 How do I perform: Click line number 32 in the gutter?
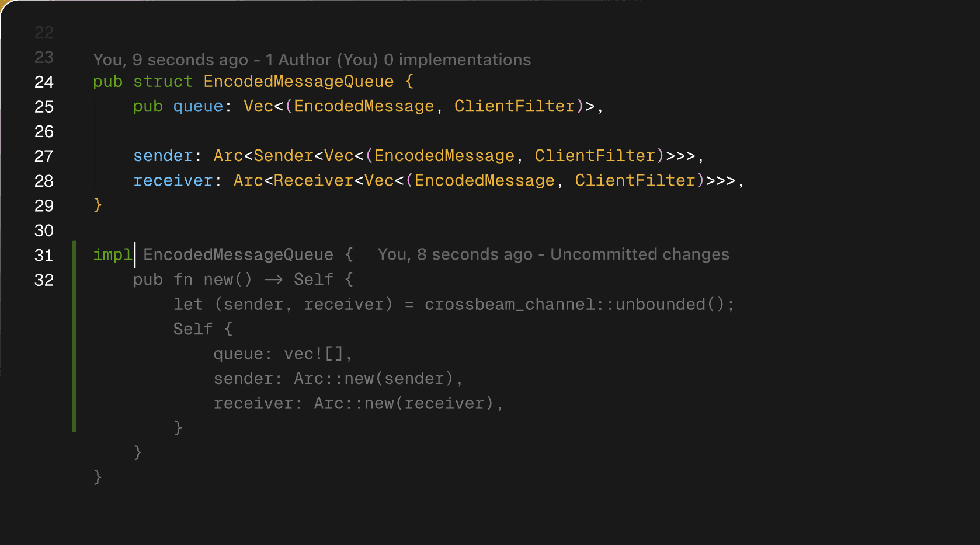[x=44, y=280]
